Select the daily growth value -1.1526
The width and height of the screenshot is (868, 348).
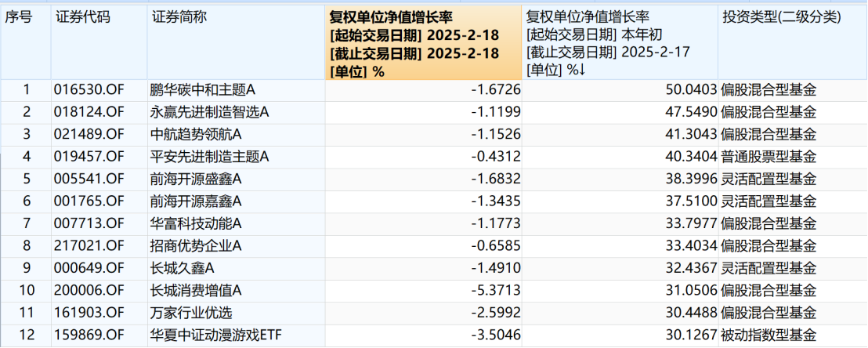coord(496,135)
